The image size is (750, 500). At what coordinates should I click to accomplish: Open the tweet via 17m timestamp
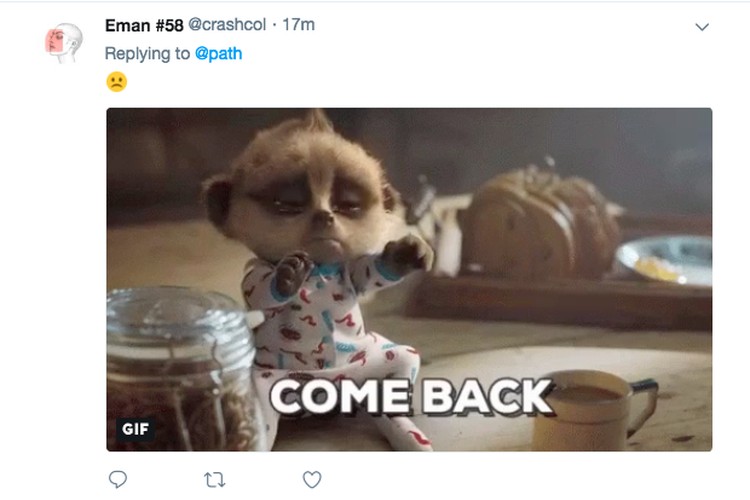(x=298, y=24)
